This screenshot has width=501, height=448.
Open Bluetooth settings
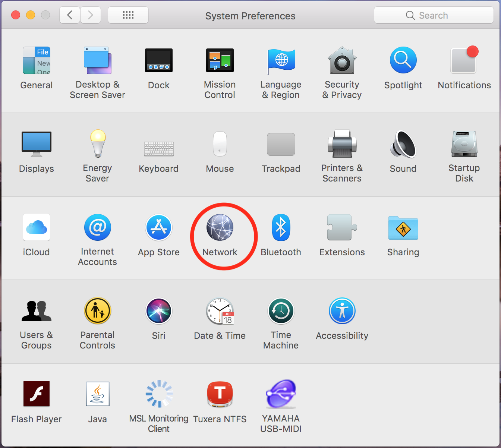[x=281, y=228]
